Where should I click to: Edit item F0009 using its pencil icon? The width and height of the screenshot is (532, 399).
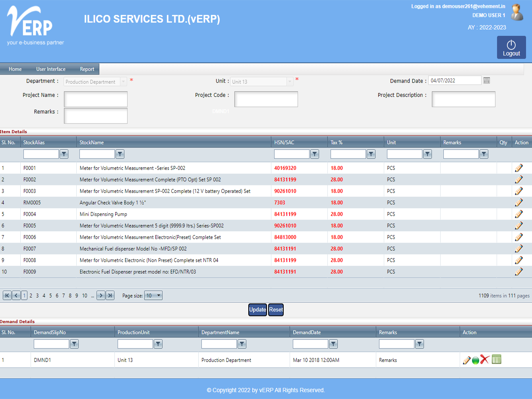coord(518,272)
